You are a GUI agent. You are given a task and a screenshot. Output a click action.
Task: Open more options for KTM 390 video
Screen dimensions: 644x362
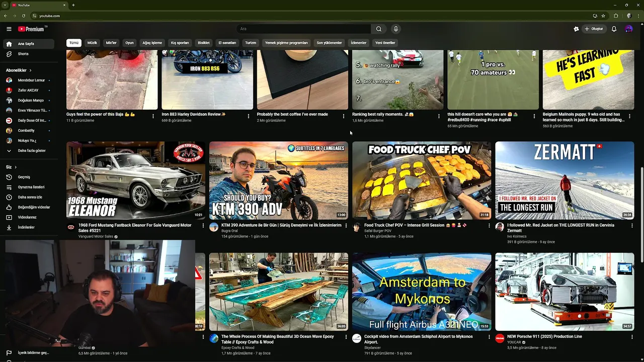pos(346,226)
